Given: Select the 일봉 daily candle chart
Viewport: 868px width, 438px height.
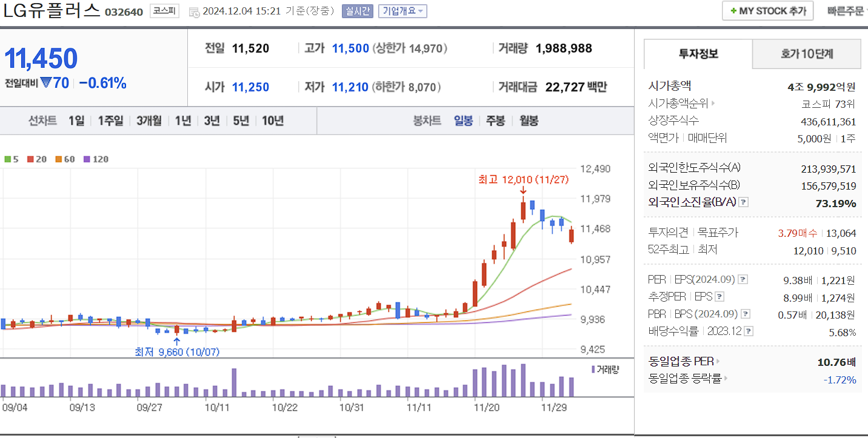Looking at the screenshot, I should 464,121.
